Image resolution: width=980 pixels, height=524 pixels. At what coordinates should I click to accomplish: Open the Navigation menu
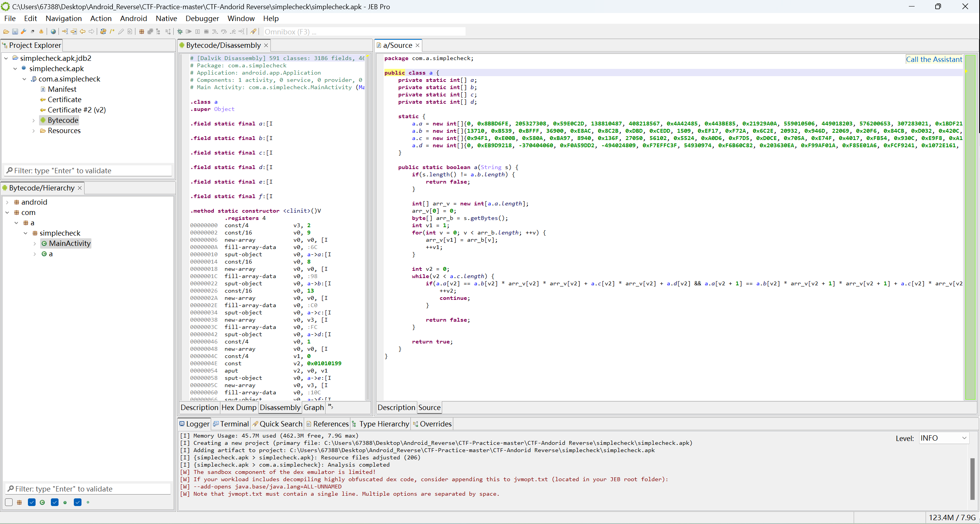coord(63,18)
